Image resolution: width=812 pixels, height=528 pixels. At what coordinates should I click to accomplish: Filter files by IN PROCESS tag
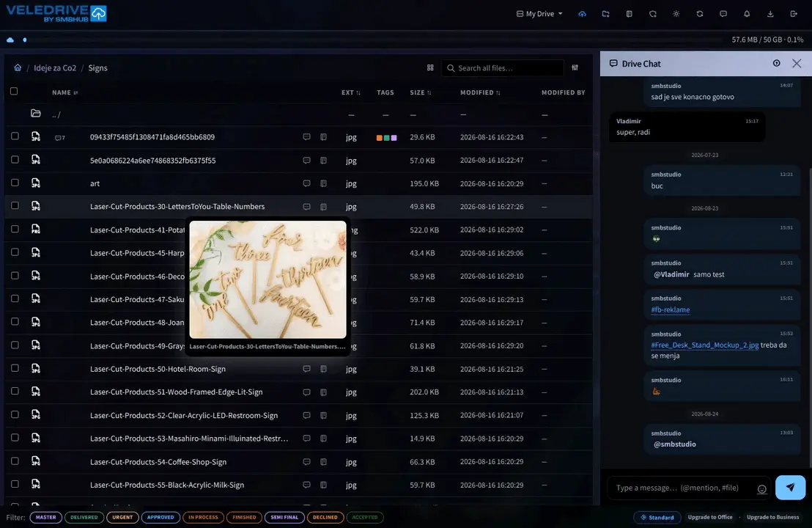(x=204, y=517)
